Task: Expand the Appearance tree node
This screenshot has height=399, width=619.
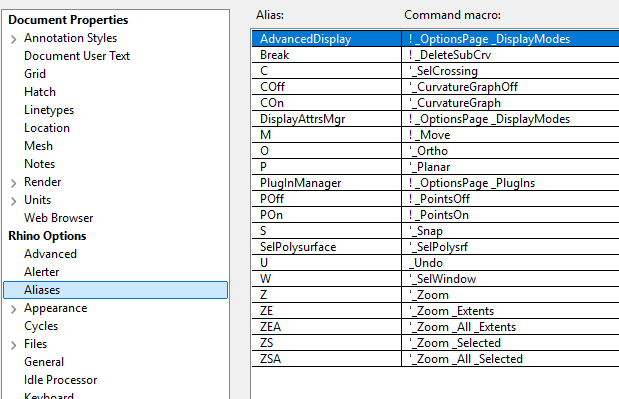Action: pyautogui.click(x=13, y=309)
